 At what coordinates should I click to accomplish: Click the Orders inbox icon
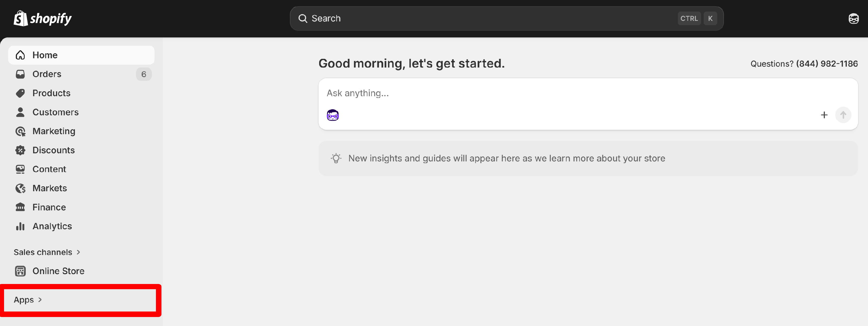(20, 74)
